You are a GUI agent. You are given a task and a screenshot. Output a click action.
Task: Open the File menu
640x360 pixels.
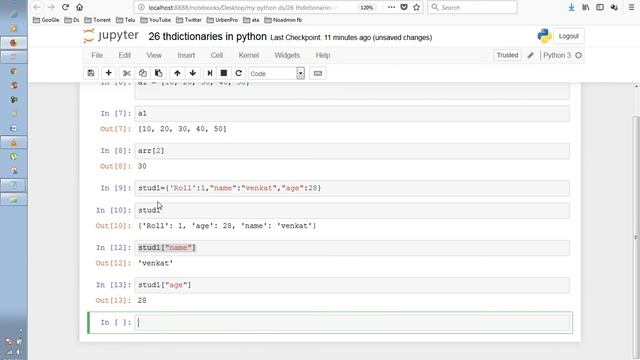[97, 55]
